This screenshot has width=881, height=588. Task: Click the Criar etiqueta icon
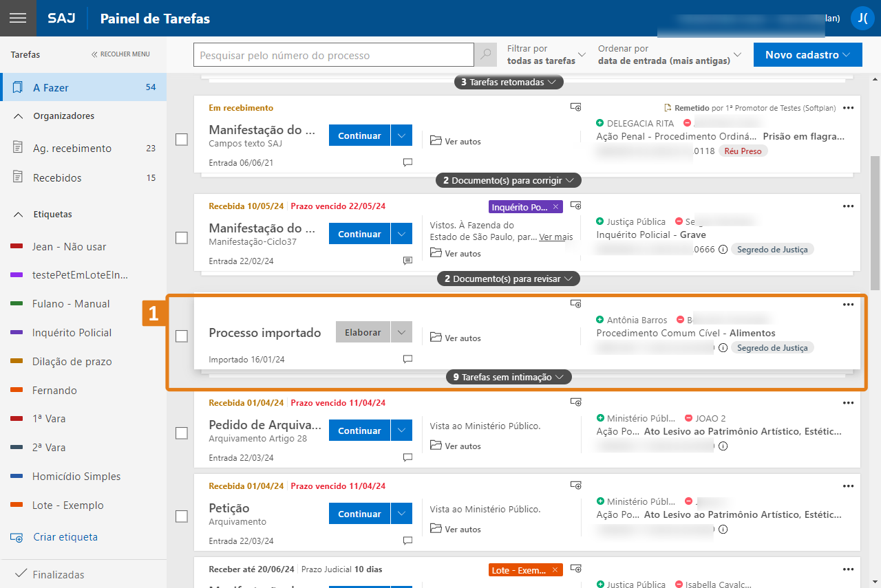(x=17, y=537)
